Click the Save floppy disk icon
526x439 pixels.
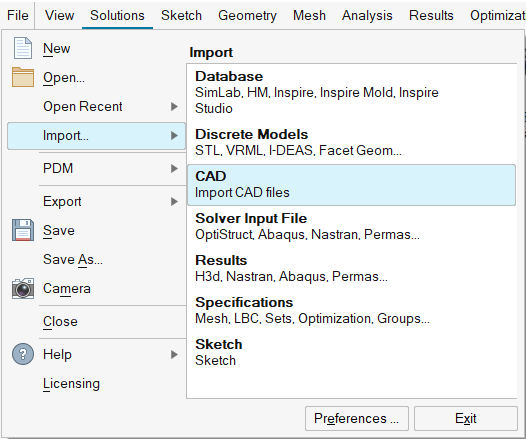click(x=23, y=230)
